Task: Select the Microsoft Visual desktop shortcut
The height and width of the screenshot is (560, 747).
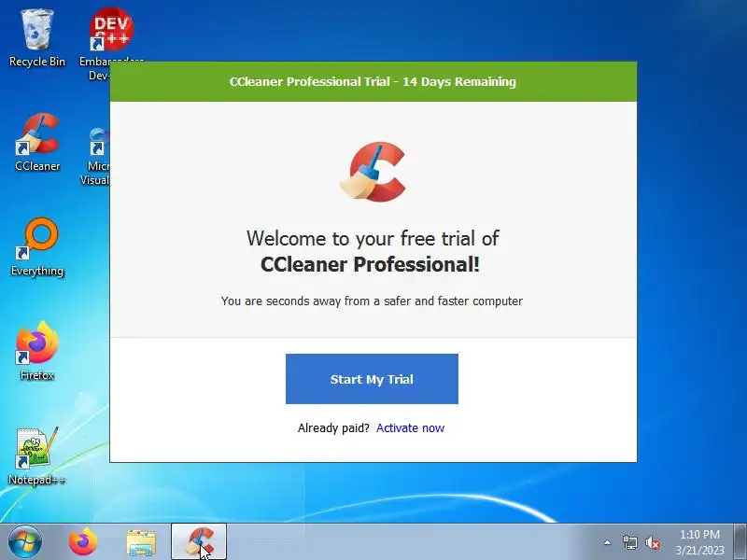Action: [x=97, y=156]
